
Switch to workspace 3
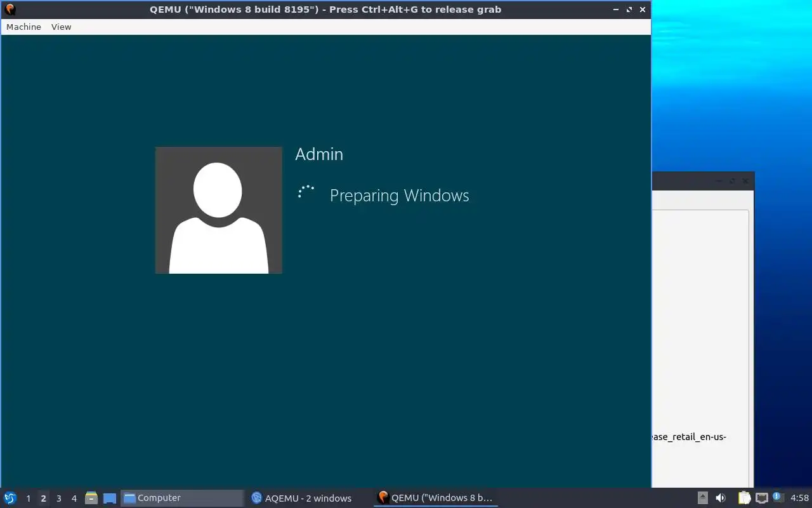[x=58, y=498]
